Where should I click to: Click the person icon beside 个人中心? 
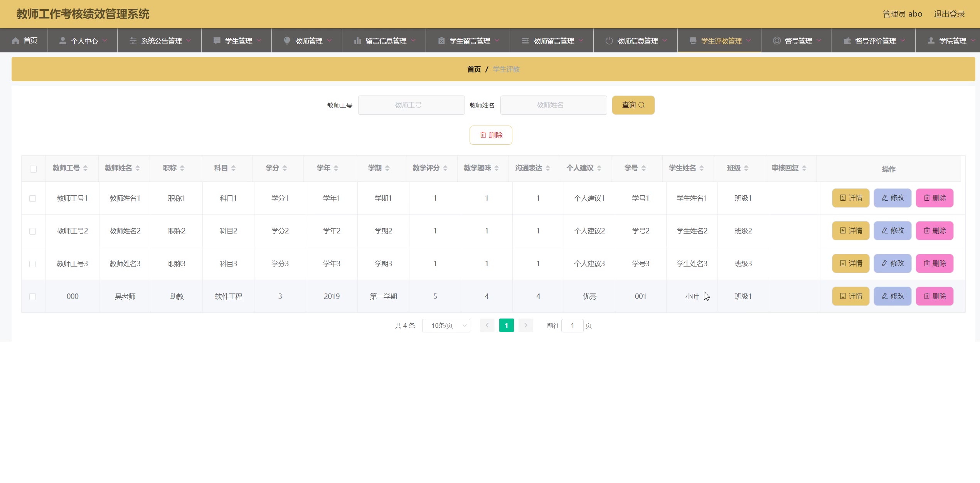[62, 41]
